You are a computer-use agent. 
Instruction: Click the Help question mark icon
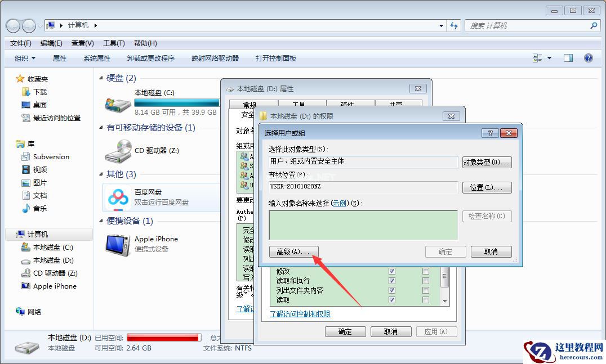coord(588,58)
